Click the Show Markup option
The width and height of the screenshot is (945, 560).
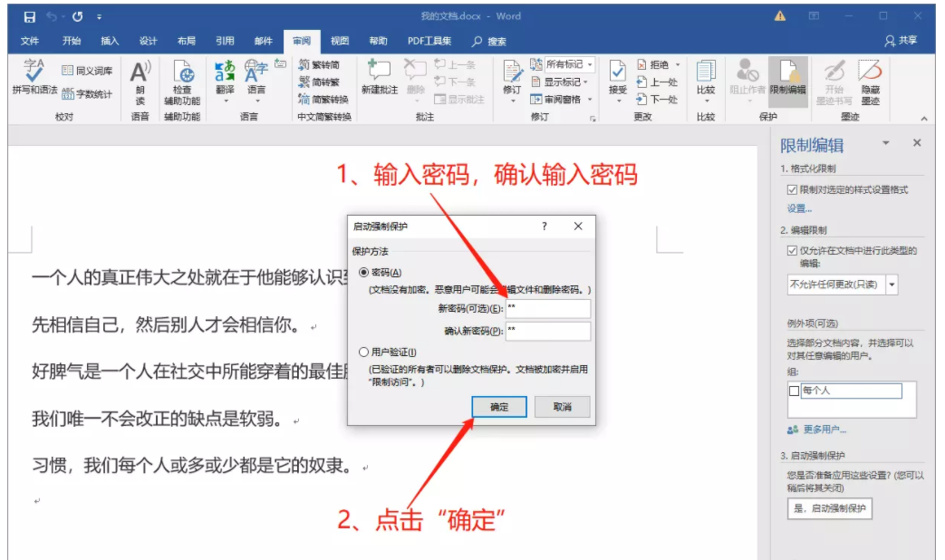pos(555,82)
